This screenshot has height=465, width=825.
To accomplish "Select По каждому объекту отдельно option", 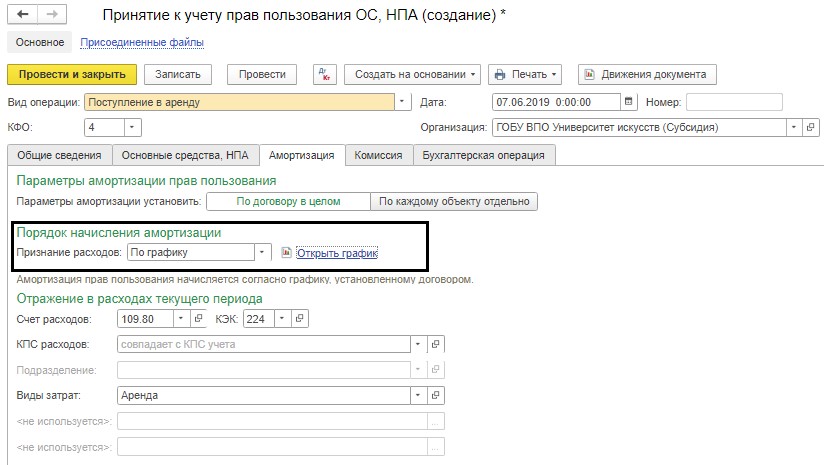I will (454, 201).
